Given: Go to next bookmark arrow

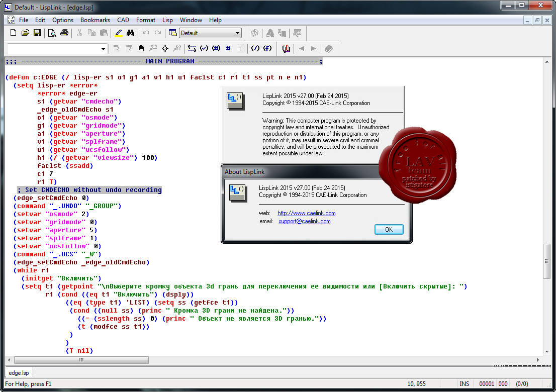Looking at the screenshot, I should (314, 49).
